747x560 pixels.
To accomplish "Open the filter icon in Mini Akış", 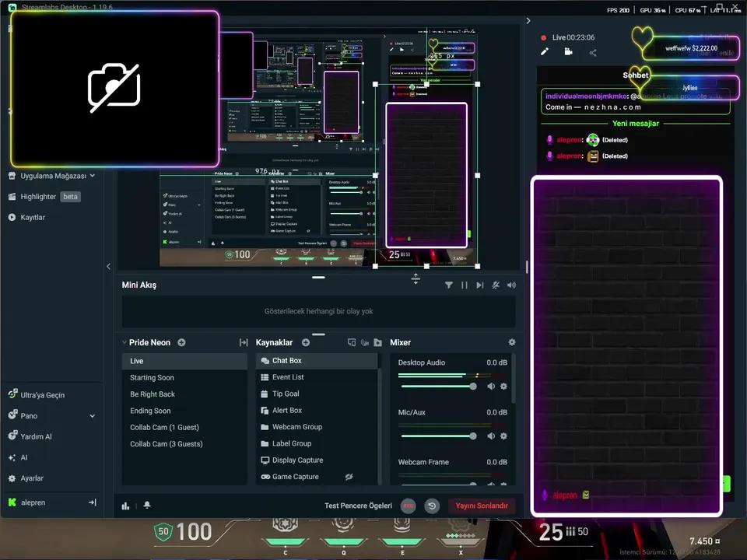I will 449,285.
